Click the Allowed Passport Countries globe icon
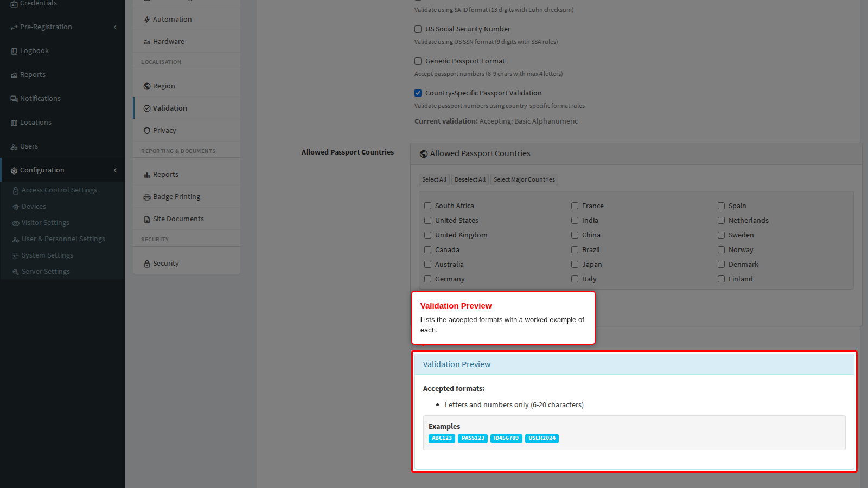The width and height of the screenshot is (868, 488). pos(424,154)
